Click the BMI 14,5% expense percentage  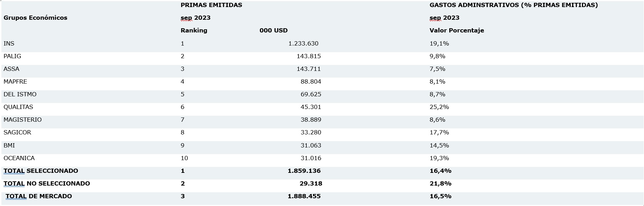[439, 145]
